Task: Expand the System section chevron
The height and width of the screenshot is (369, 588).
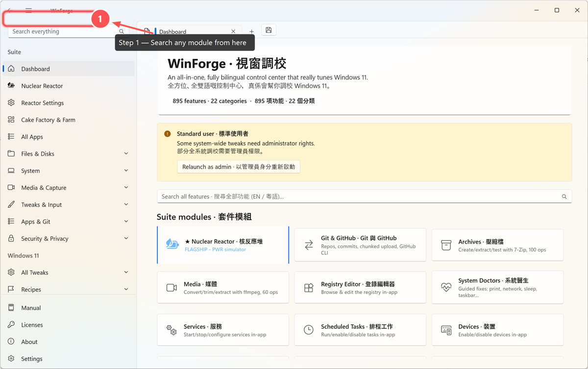Action: coord(126,171)
